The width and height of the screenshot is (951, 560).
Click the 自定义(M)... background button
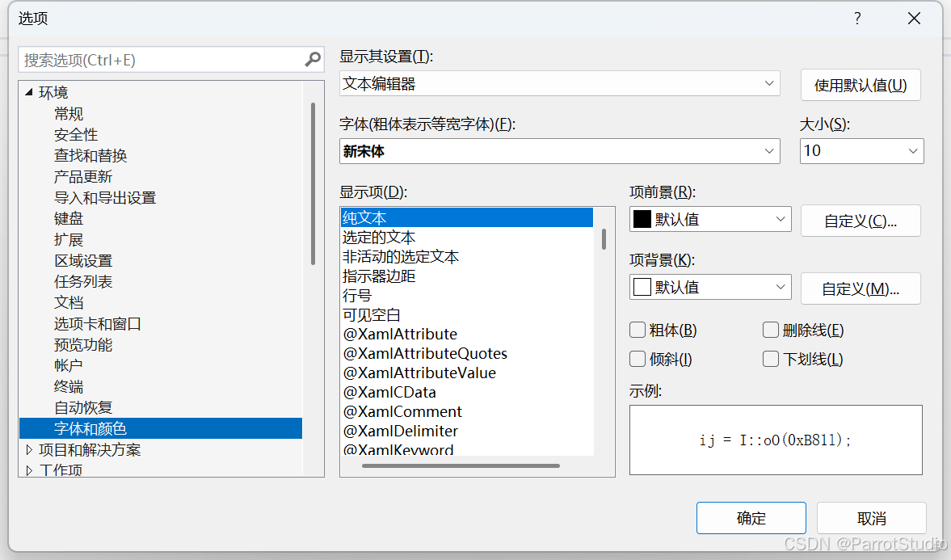coord(861,288)
